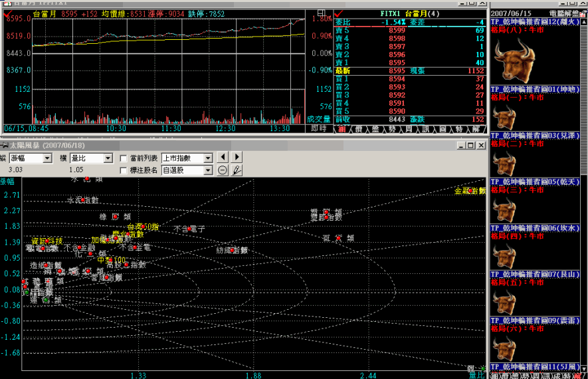Enable the 當前列表 checkbox
Image resolution: width=588 pixels, height=379 pixels.
click(123, 158)
